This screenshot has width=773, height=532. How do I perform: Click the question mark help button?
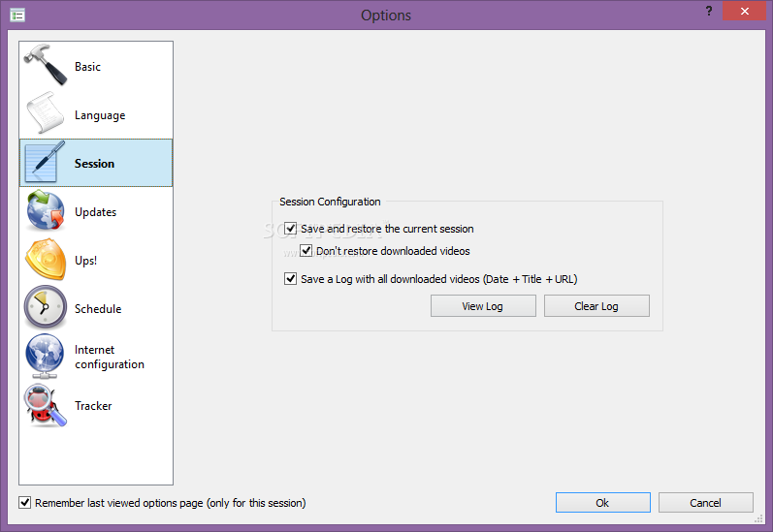(709, 11)
